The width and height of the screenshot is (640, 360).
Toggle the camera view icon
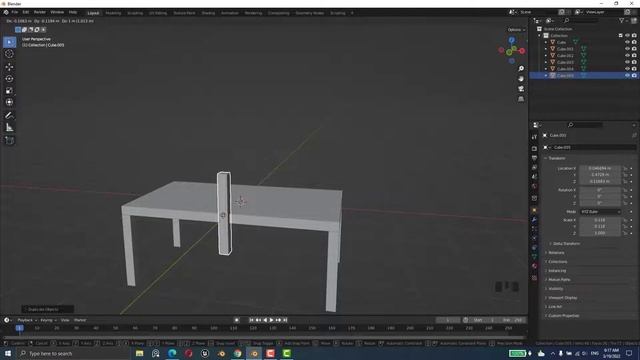tap(521, 89)
